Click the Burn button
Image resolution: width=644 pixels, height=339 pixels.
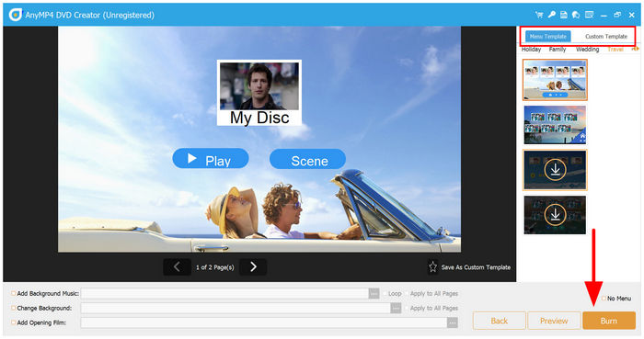tap(609, 321)
